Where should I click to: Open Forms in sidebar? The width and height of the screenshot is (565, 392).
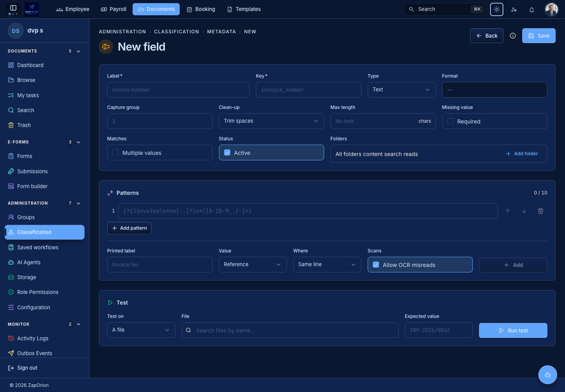[44, 156]
